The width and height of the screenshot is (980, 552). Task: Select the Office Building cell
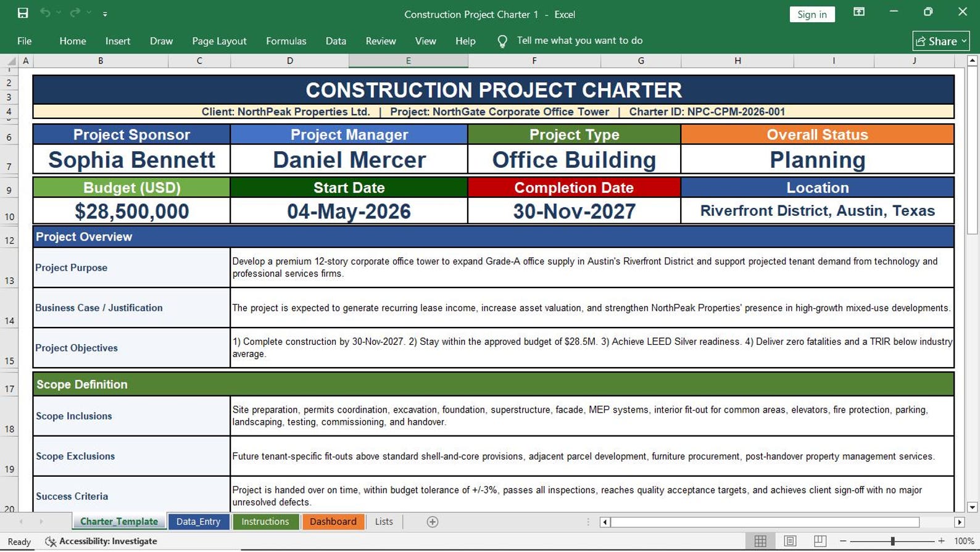(x=574, y=160)
